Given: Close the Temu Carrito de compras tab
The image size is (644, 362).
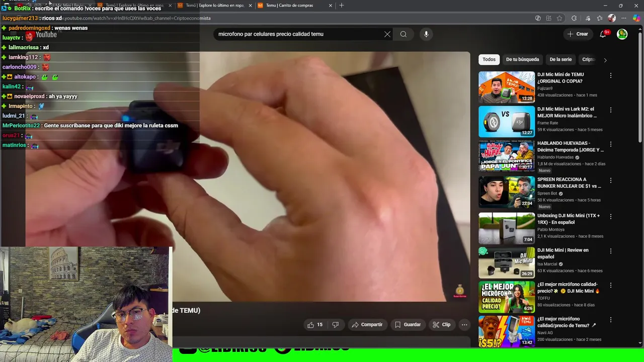Looking at the screenshot, I should [x=331, y=5].
